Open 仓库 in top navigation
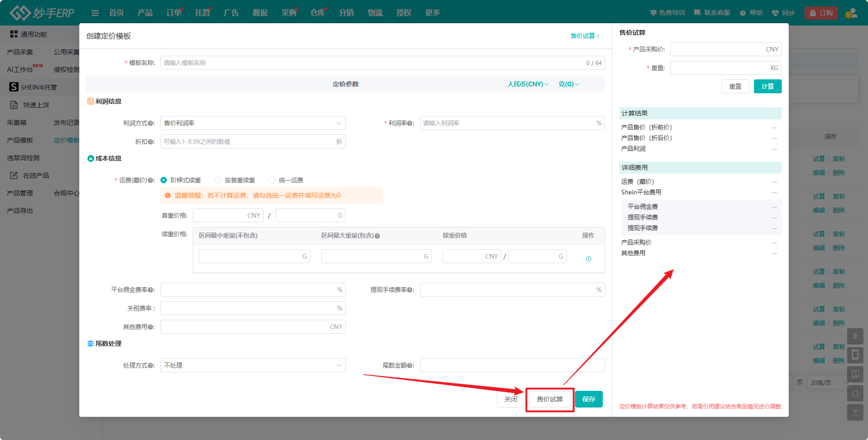The height and width of the screenshot is (440, 868). pos(318,13)
